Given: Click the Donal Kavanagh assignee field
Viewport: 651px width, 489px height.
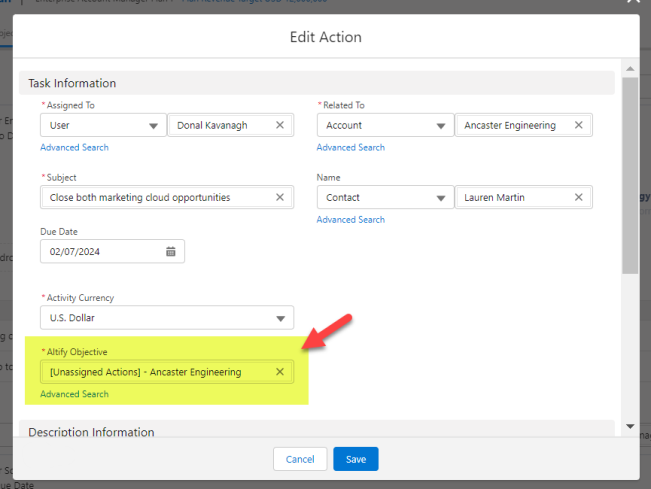Looking at the screenshot, I should pos(230,125).
